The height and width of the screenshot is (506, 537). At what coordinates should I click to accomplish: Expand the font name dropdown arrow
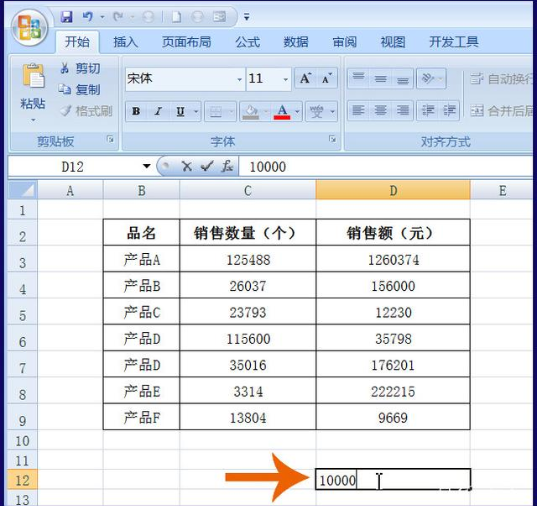point(240,79)
